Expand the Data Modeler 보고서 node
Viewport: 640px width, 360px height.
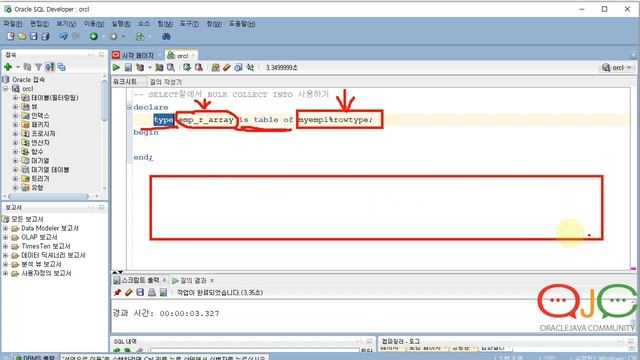click(x=6, y=228)
